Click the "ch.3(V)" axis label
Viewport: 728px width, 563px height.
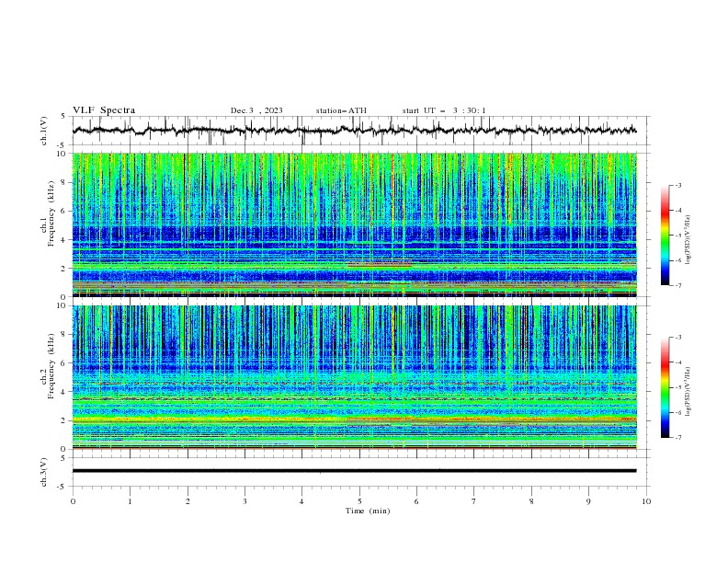(x=44, y=472)
